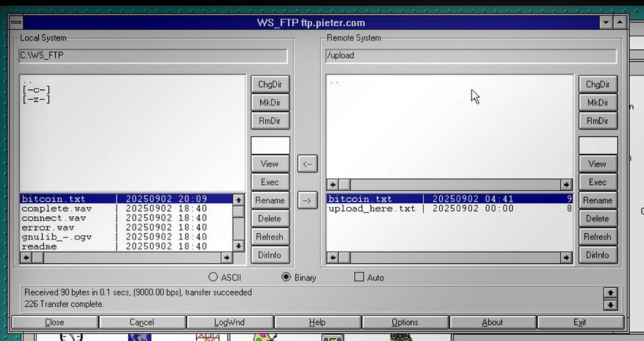Click local file list scroll up arrow
The image size is (644, 341).
point(238,200)
